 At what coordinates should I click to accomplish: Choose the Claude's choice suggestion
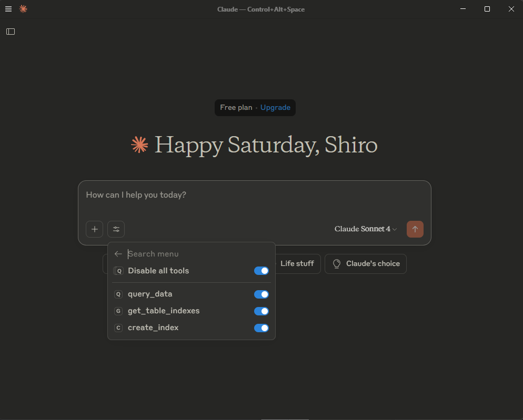point(366,264)
